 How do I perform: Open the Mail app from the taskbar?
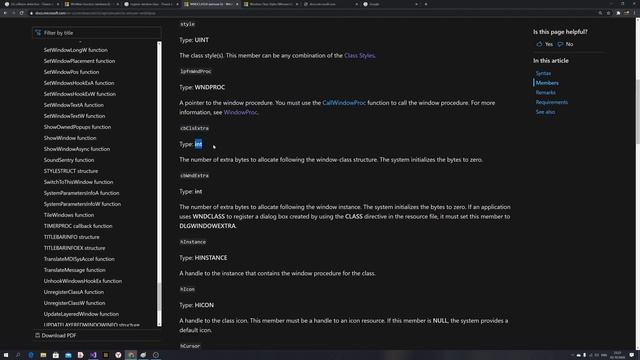pyautogui.click(x=68, y=355)
